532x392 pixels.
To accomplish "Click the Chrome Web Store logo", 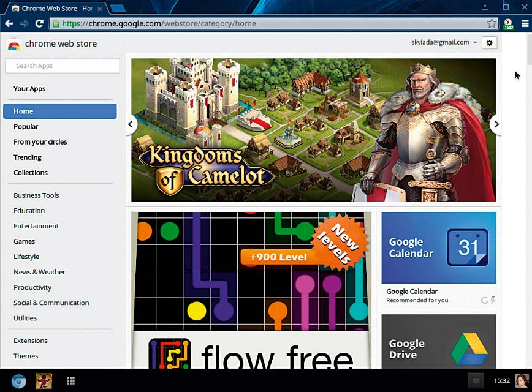I will click(x=13, y=43).
